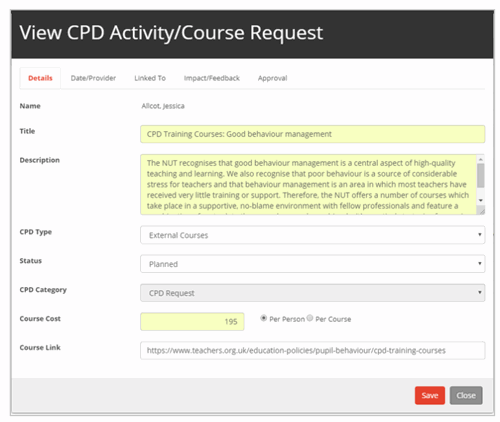The width and height of the screenshot is (500, 422).
Task: Click the description scrollbar thumb
Action: click(x=481, y=176)
